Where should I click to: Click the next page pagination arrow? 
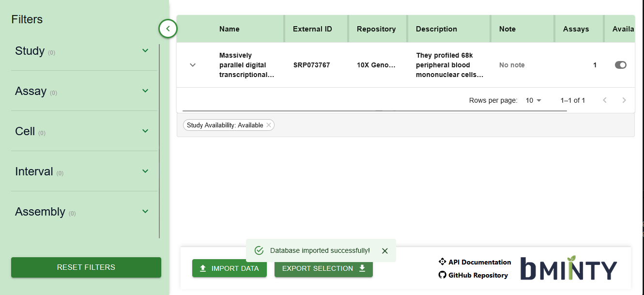(624, 100)
